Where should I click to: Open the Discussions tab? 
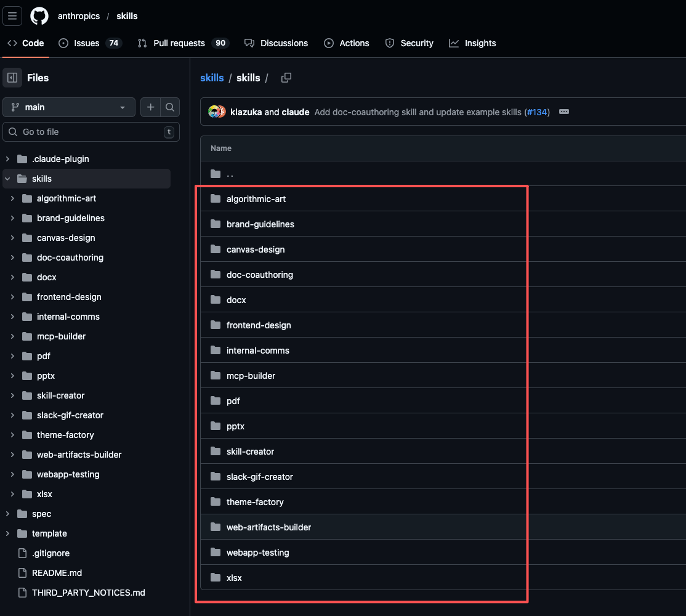click(276, 43)
